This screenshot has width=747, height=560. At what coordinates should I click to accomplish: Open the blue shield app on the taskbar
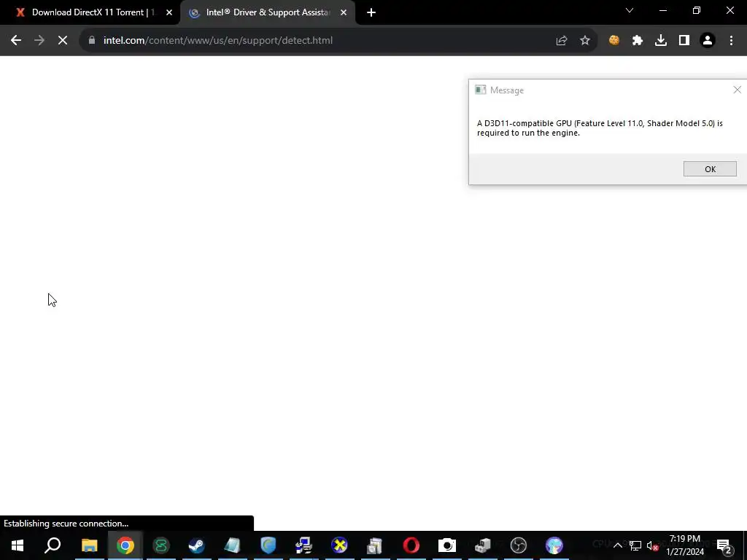[x=268, y=545]
